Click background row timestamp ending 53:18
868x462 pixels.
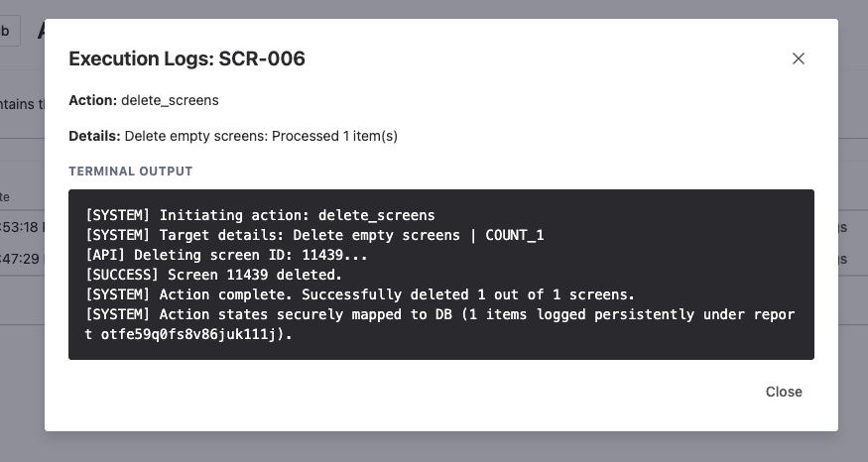click(20, 227)
